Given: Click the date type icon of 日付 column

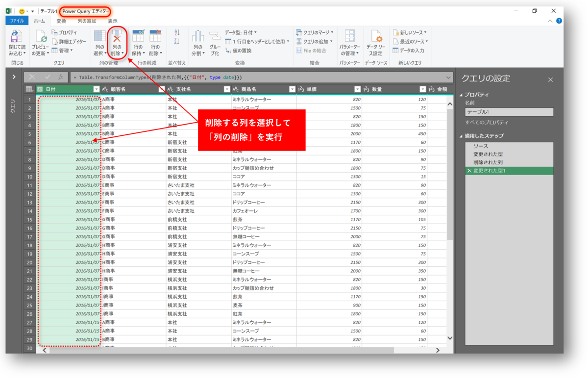Looking at the screenshot, I should coord(40,89).
